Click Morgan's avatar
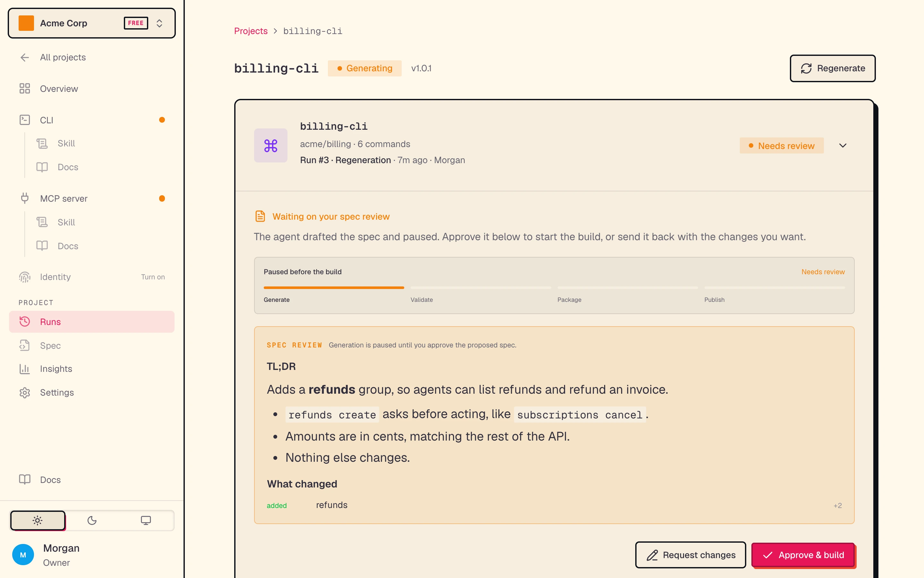The width and height of the screenshot is (924, 578). click(x=23, y=555)
